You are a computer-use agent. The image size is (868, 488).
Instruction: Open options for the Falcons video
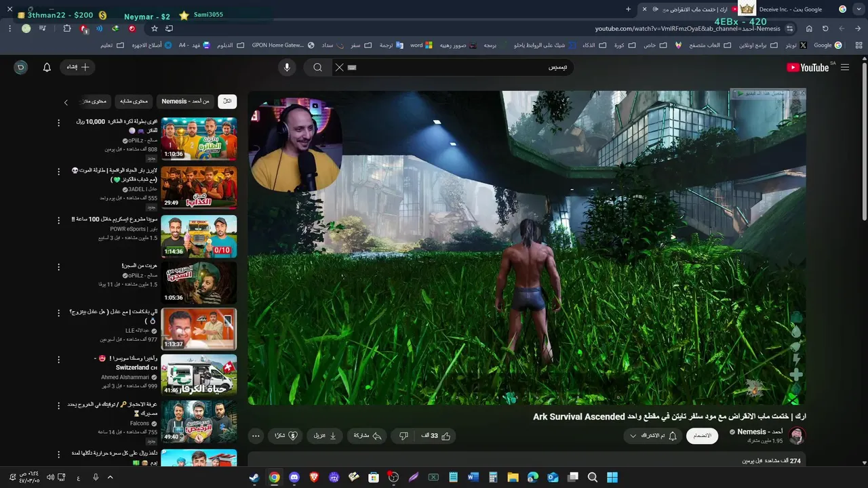coord(58,405)
